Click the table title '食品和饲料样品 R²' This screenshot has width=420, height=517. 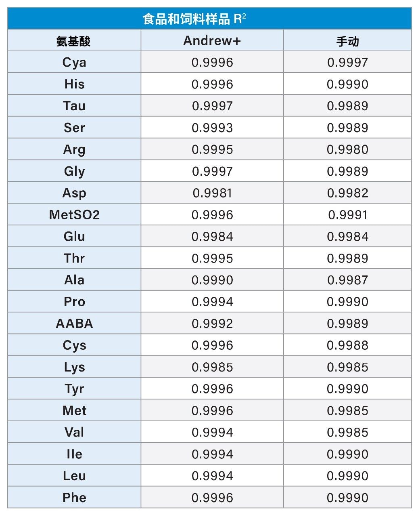(194, 19)
